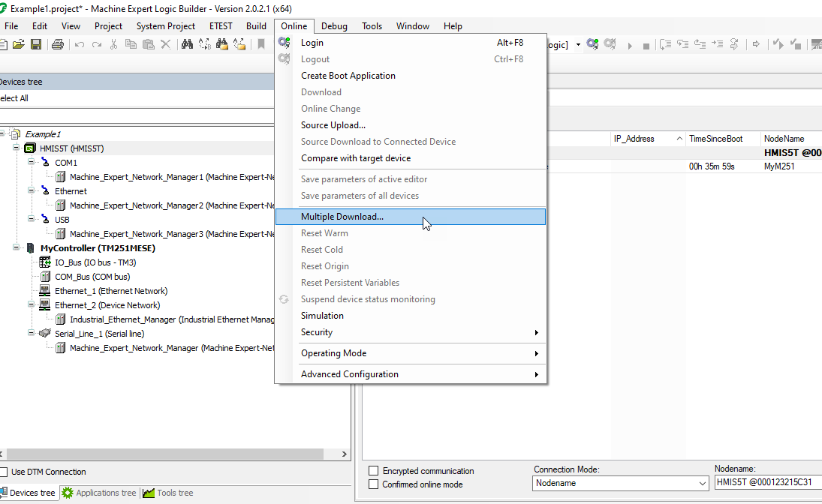This screenshot has height=504, width=822.
Task: Click Find in Project binoculars-folder icon
Action: [x=222, y=44]
